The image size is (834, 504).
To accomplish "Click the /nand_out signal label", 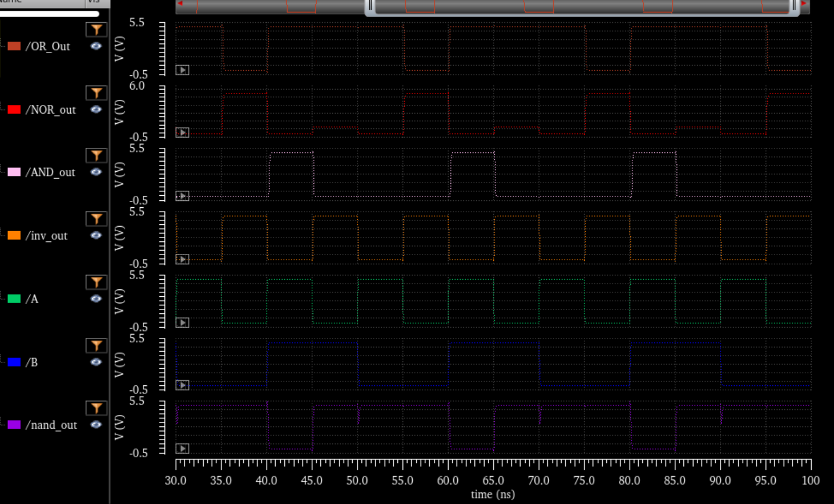I will [51, 425].
